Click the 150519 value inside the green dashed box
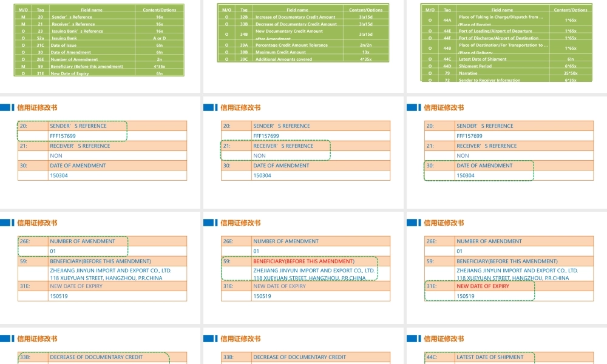607x364 pixels. [465, 296]
